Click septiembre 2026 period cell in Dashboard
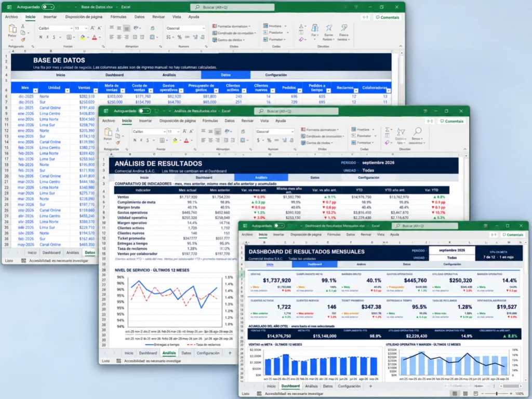 451,250
